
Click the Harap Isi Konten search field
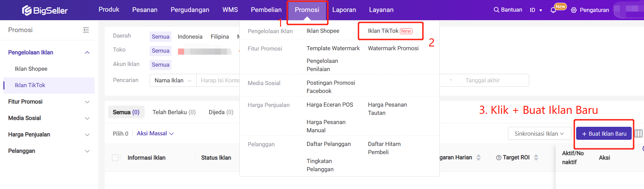pos(218,80)
